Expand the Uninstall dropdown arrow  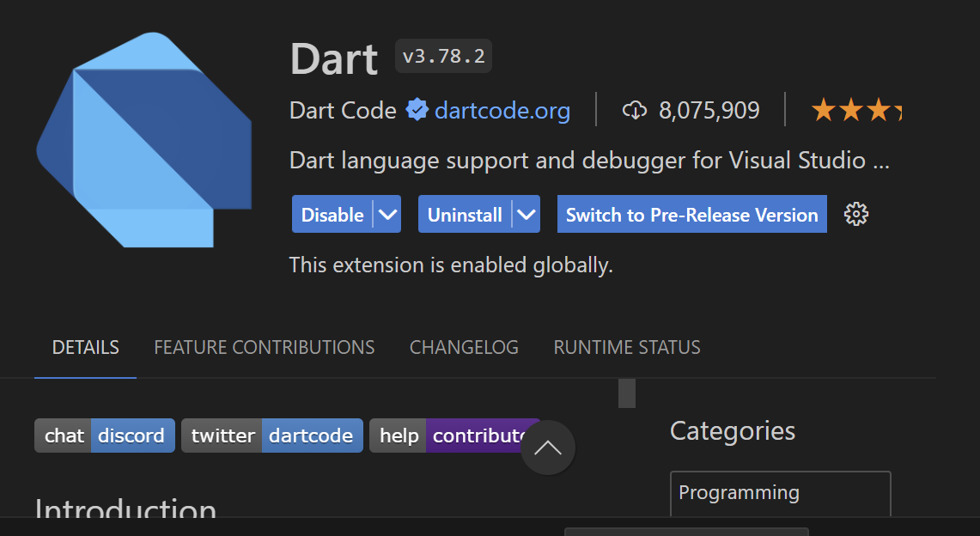[527, 214]
